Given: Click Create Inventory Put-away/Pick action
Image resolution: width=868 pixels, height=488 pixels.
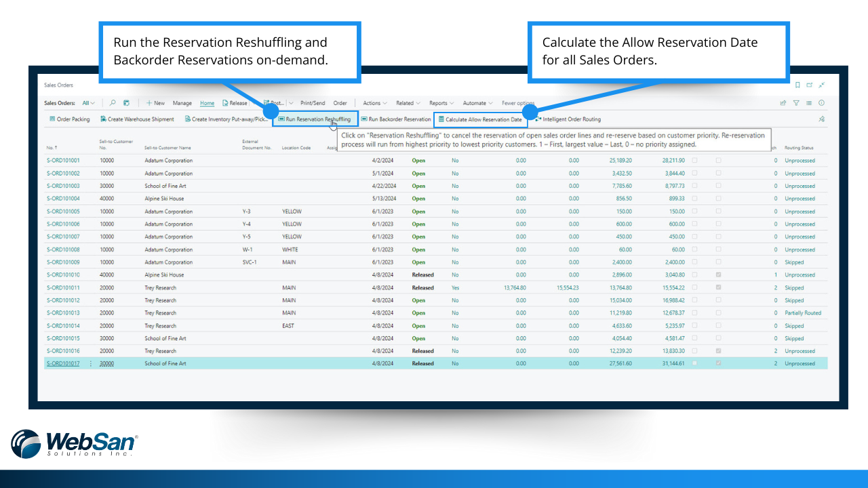Looking at the screenshot, I should click(x=226, y=119).
